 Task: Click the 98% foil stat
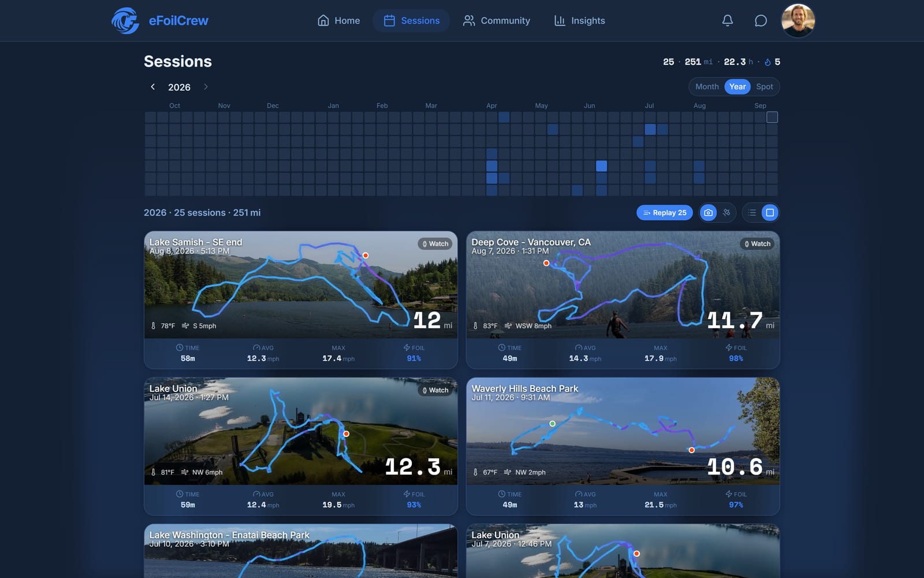[x=736, y=358]
